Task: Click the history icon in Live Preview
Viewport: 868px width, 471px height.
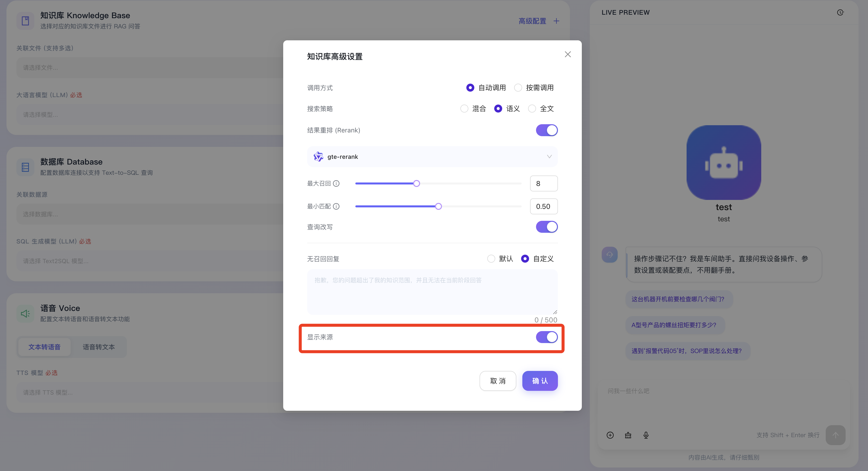Action: pos(840,12)
